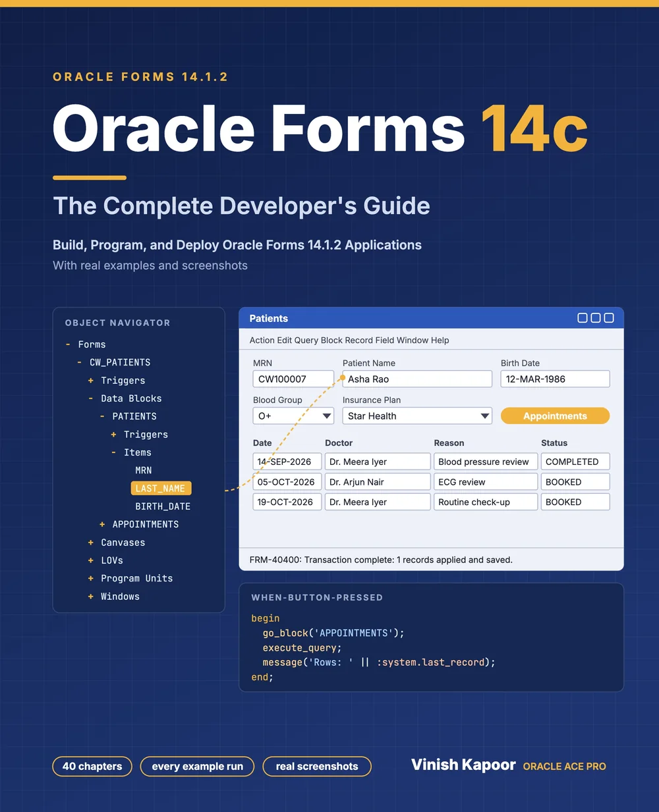The width and height of the screenshot is (659, 812).
Task: Click the Date column header
Action: pyautogui.click(x=262, y=443)
